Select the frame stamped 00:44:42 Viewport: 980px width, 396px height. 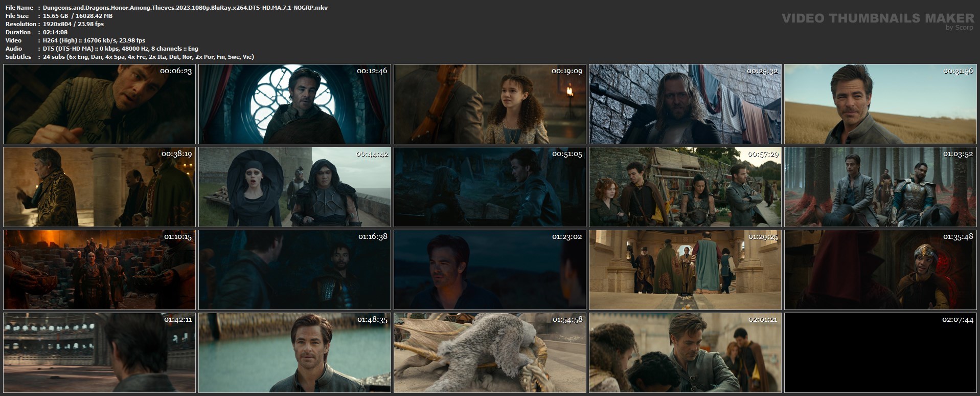pos(294,187)
